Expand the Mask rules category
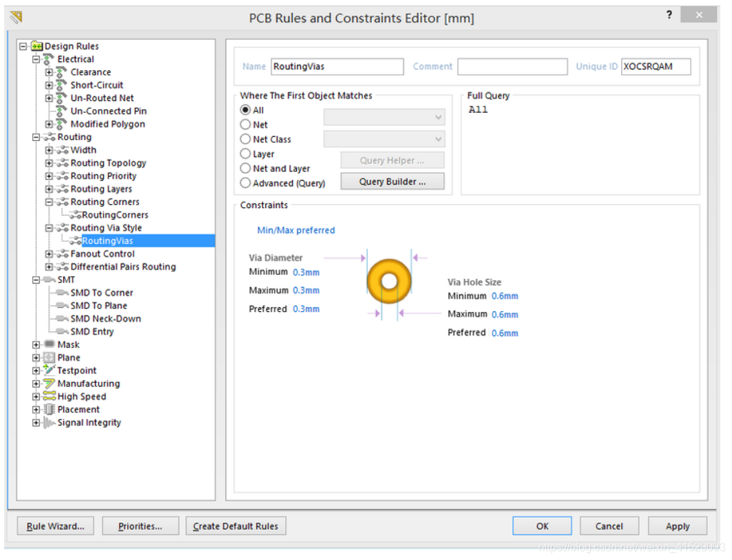The image size is (732, 560). (x=36, y=345)
